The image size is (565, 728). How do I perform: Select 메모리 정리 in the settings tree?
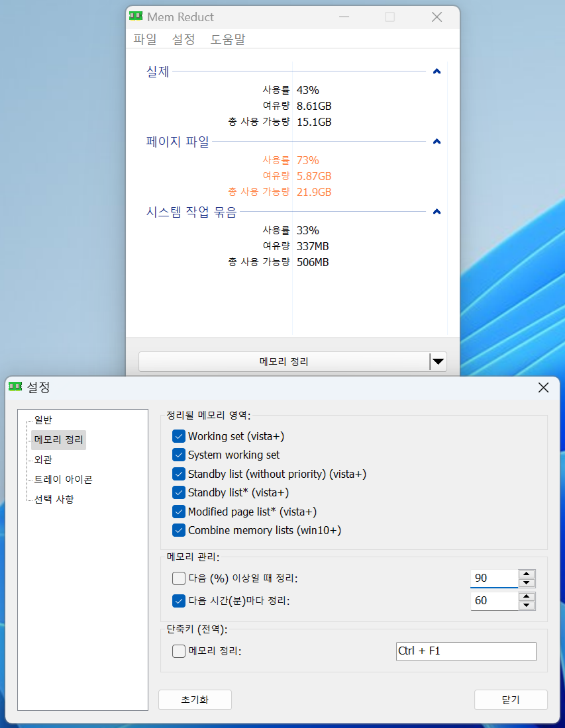58,439
